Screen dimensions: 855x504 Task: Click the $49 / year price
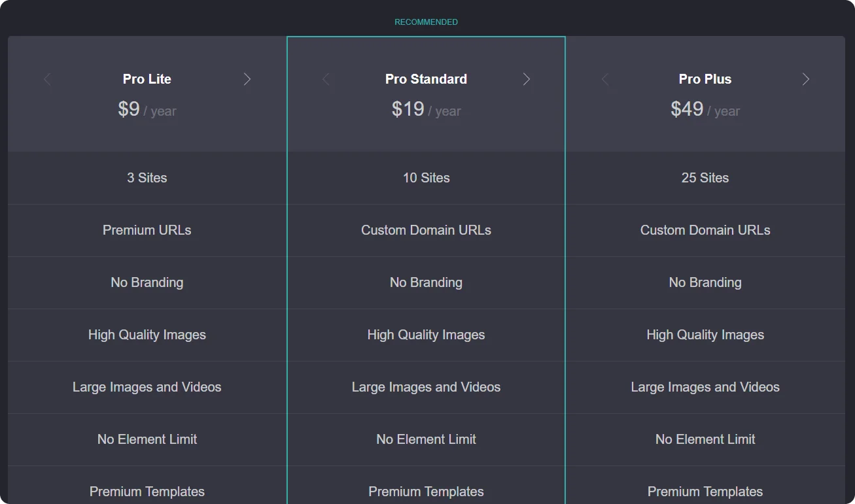tap(705, 109)
